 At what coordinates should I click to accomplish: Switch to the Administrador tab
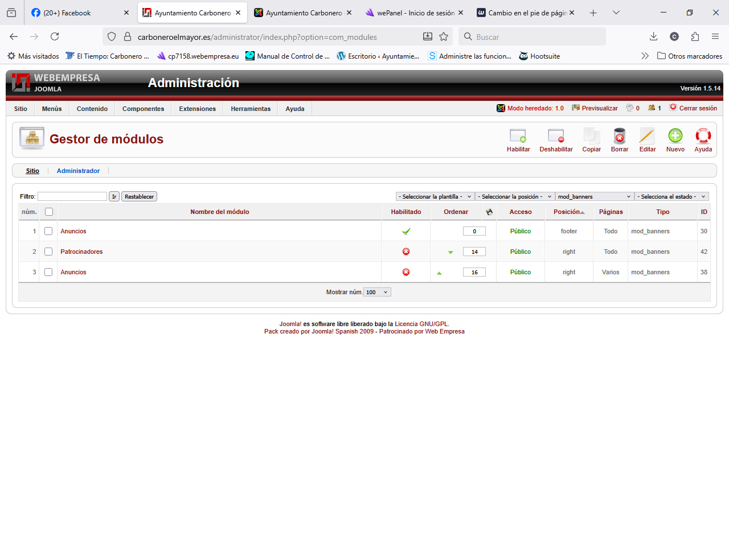78,171
